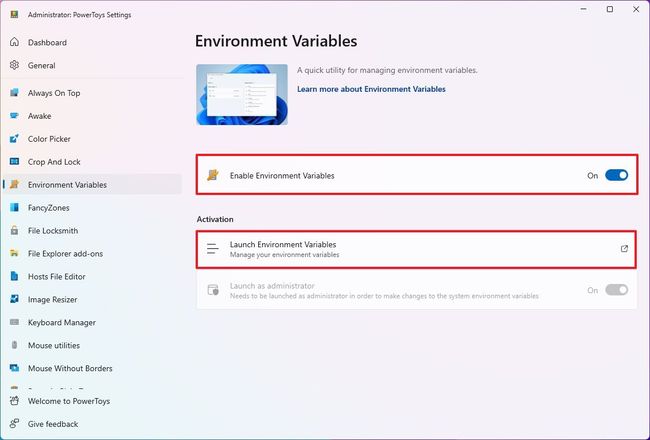Click Give feedback in sidebar

click(x=52, y=424)
